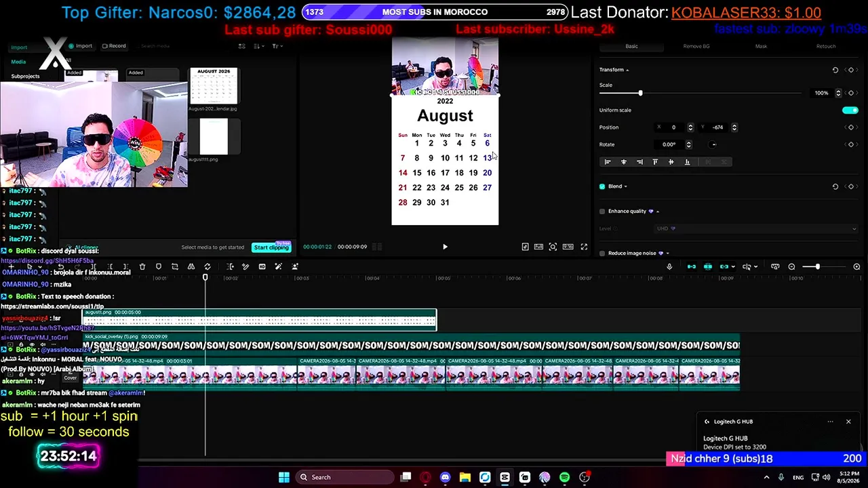Click the auto-enhance magic wand icon
Image resolution: width=868 pixels, height=488 pixels.
coord(278,267)
